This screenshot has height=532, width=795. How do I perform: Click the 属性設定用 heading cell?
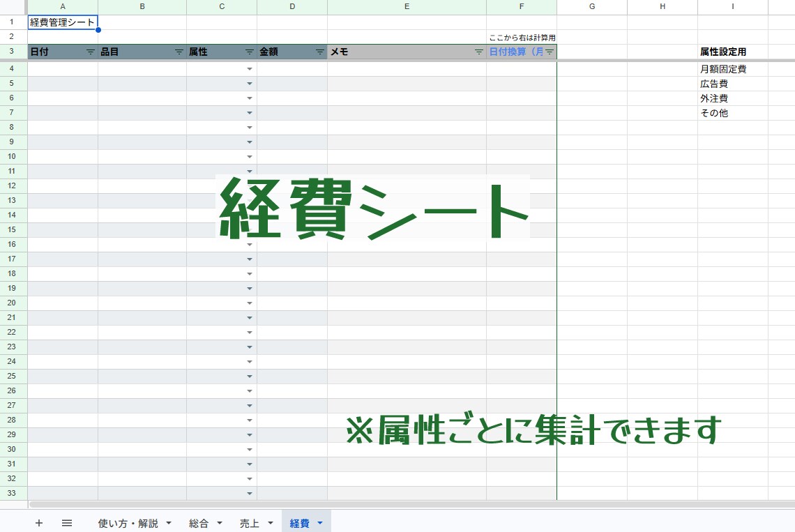pyautogui.click(x=733, y=52)
